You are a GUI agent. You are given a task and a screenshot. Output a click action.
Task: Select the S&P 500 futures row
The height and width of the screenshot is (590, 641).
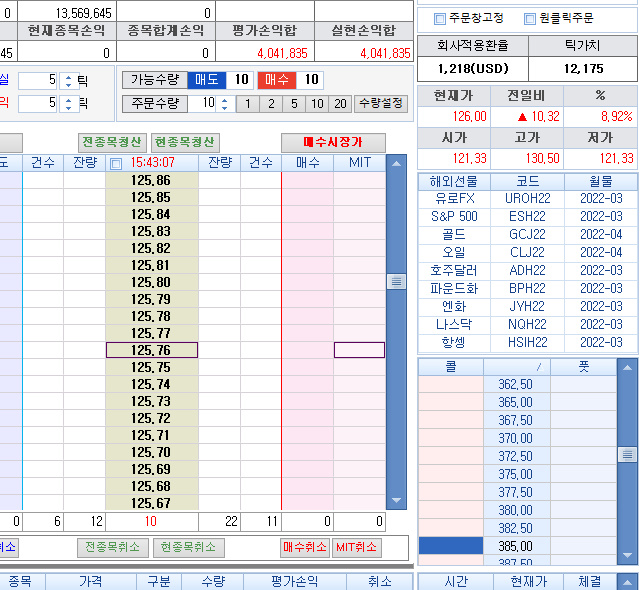pos(527,217)
